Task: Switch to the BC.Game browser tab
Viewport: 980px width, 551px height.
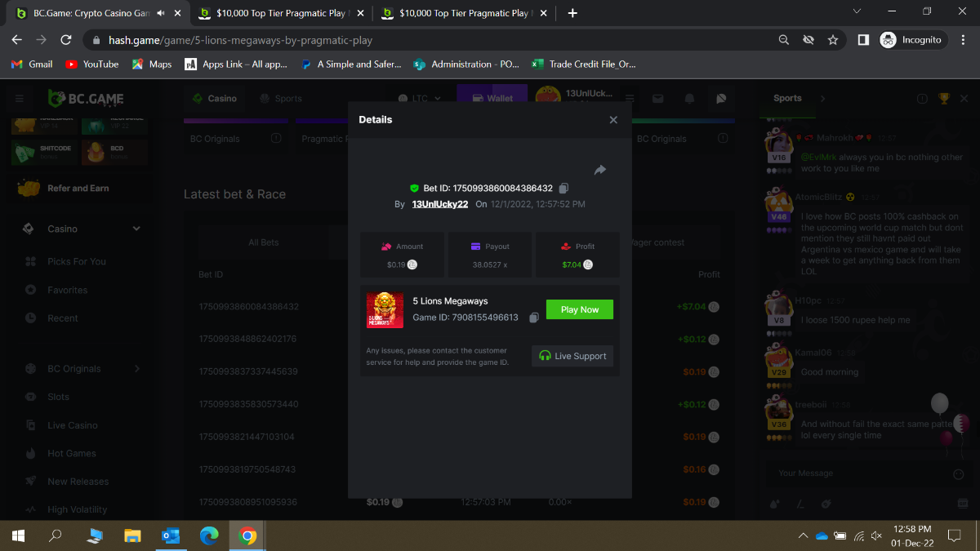Action: (90, 13)
